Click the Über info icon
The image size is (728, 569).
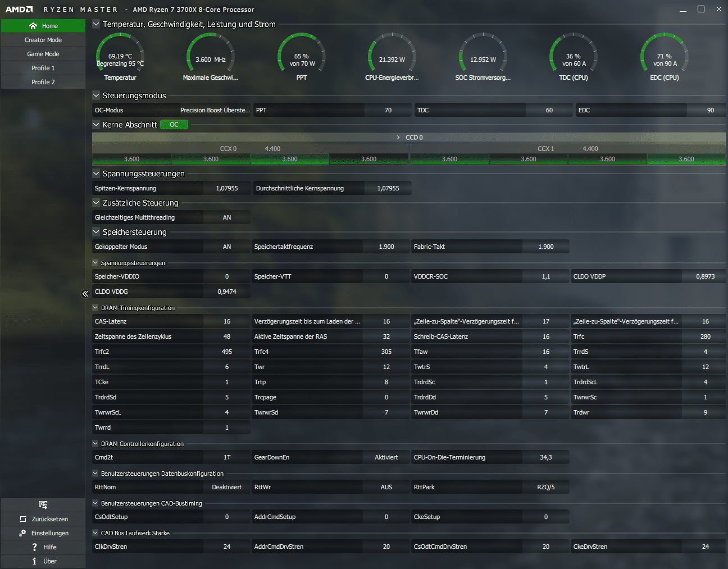point(34,561)
